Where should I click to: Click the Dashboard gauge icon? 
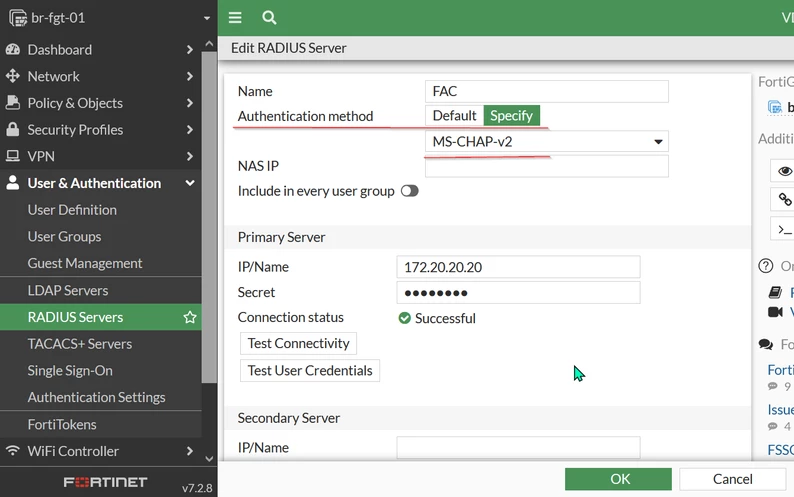(13, 50)
